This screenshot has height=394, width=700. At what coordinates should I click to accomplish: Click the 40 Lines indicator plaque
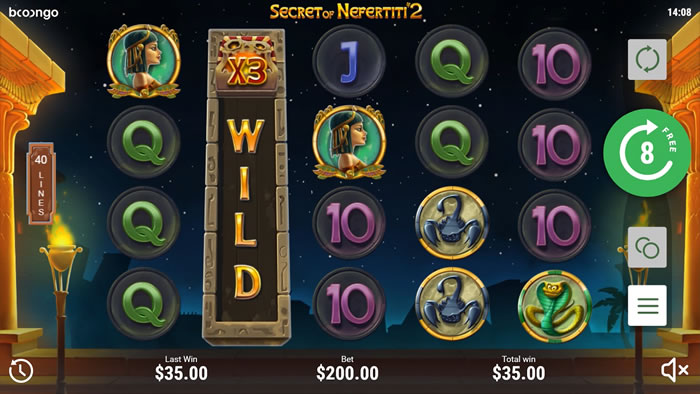click(x=41, y=183)
